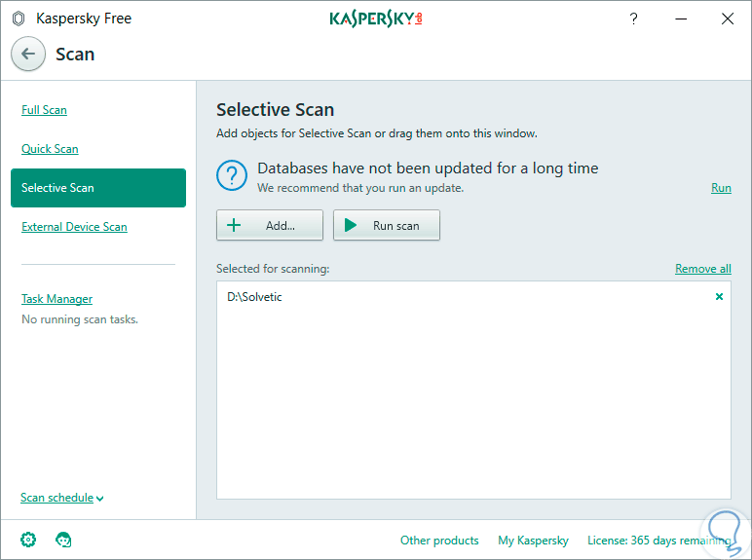Select the D:\Solvetic list entry
Screen dimensions: 752x560
473,297
